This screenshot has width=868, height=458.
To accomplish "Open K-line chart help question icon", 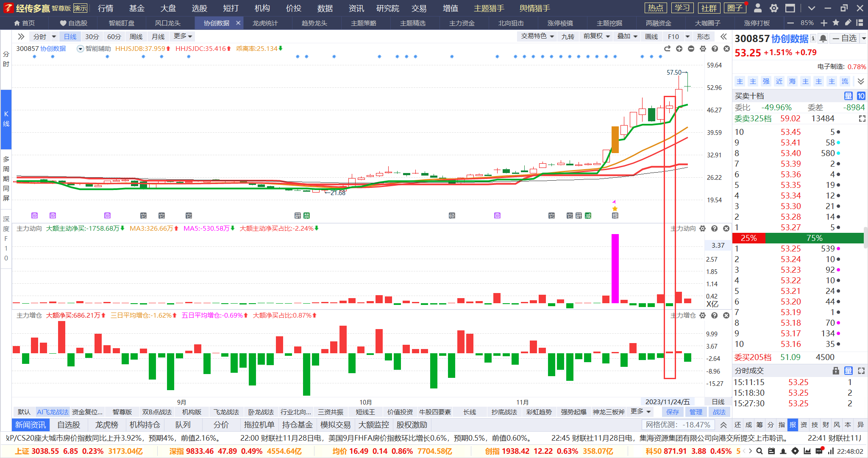I will tap(715, 49).
